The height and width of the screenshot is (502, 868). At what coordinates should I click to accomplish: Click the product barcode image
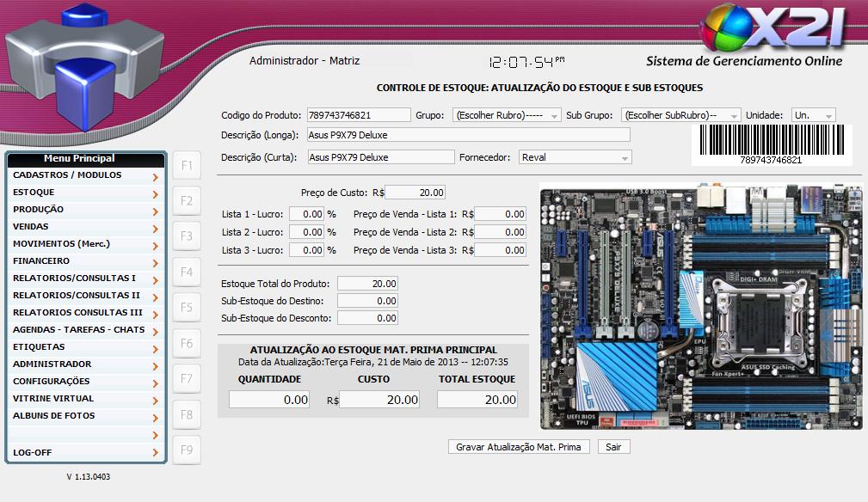coord(771,140)
